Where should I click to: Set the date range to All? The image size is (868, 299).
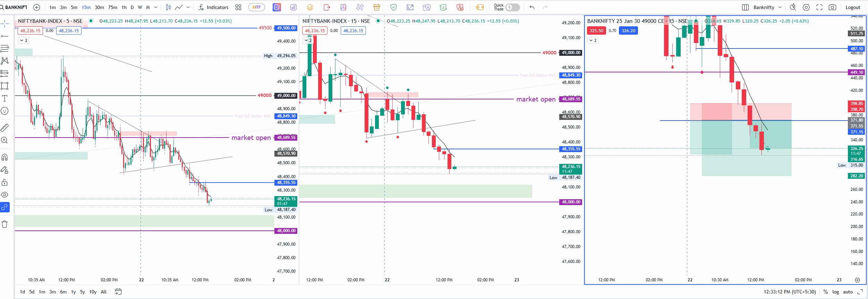click(x=103, y=292)
